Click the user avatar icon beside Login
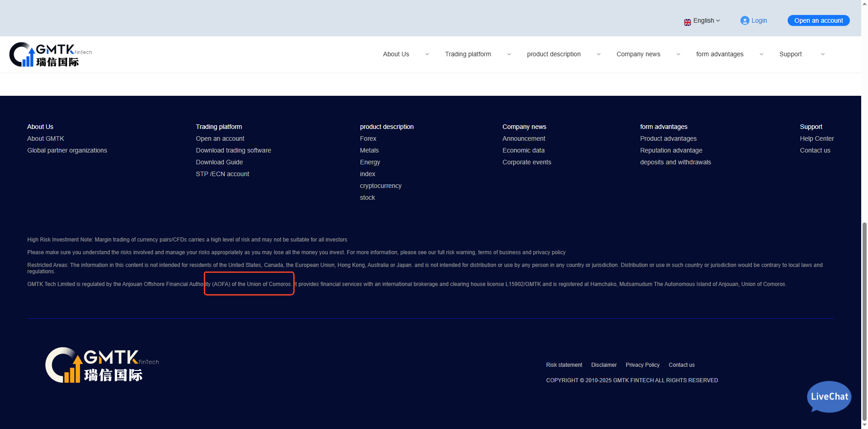 pos(745,20)
